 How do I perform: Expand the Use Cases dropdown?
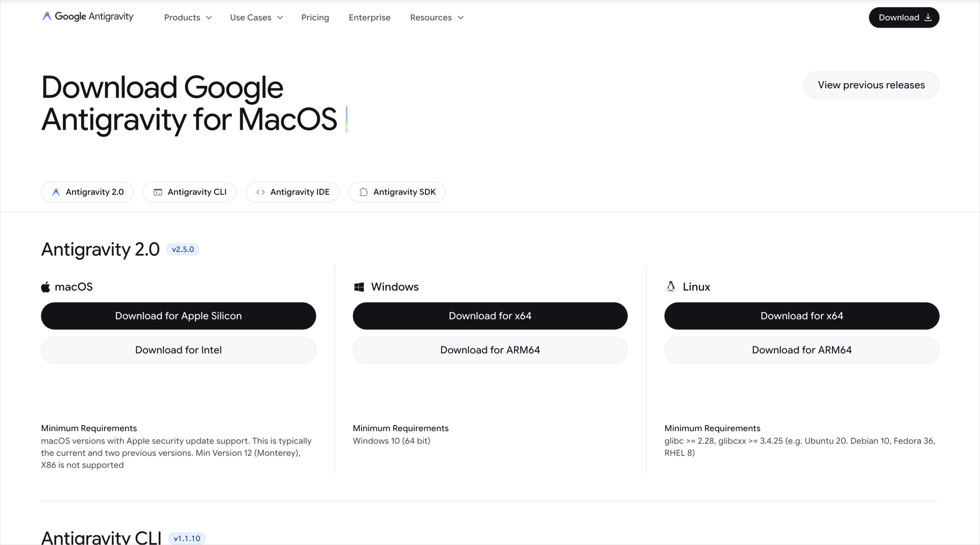[x=256, y=17]
